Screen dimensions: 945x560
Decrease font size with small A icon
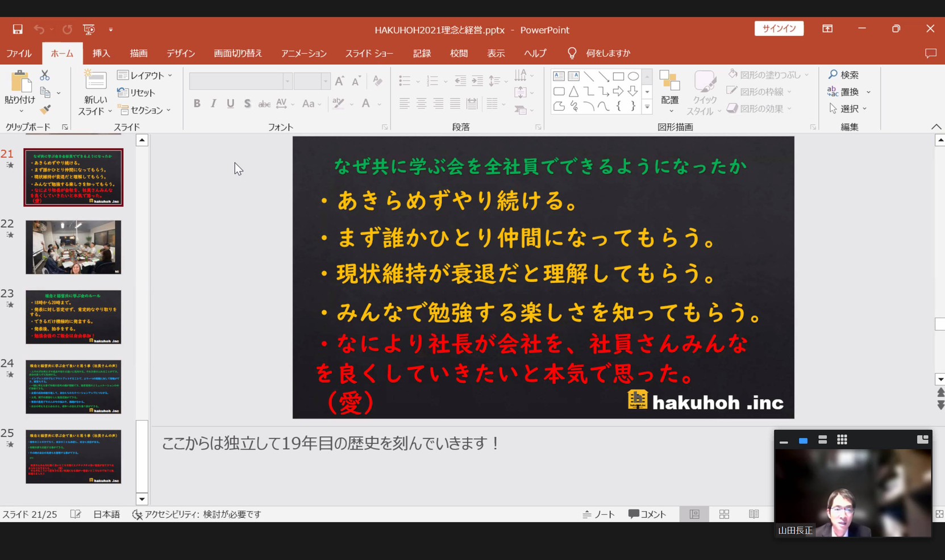pyautogui.click(x=356, y=81)
